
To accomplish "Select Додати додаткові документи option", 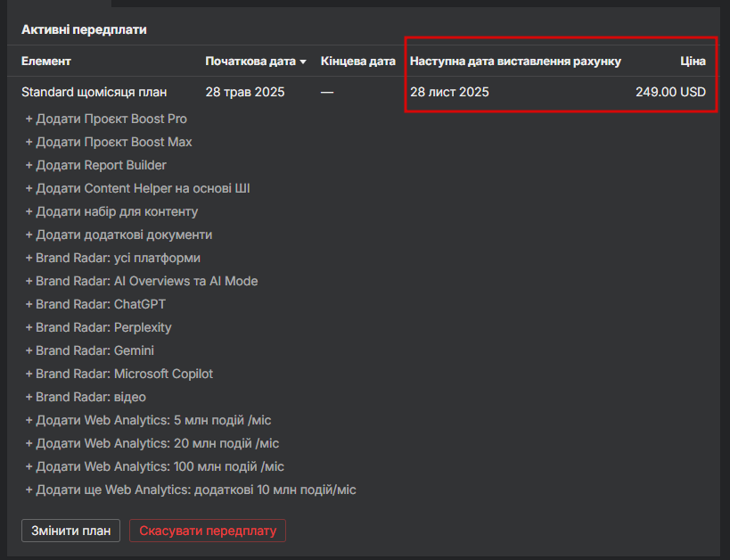I will (x=119, y=235).
